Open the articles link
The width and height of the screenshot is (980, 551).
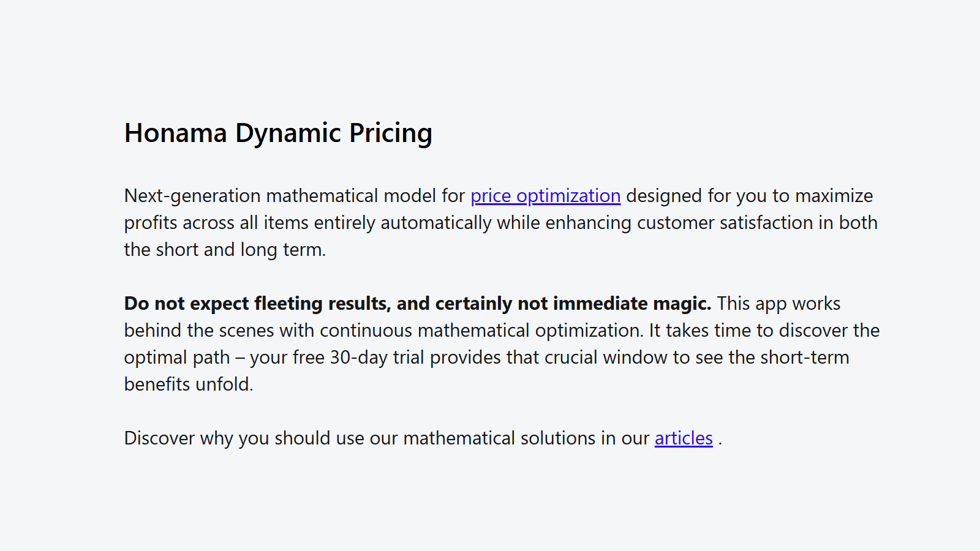point(684,438)
